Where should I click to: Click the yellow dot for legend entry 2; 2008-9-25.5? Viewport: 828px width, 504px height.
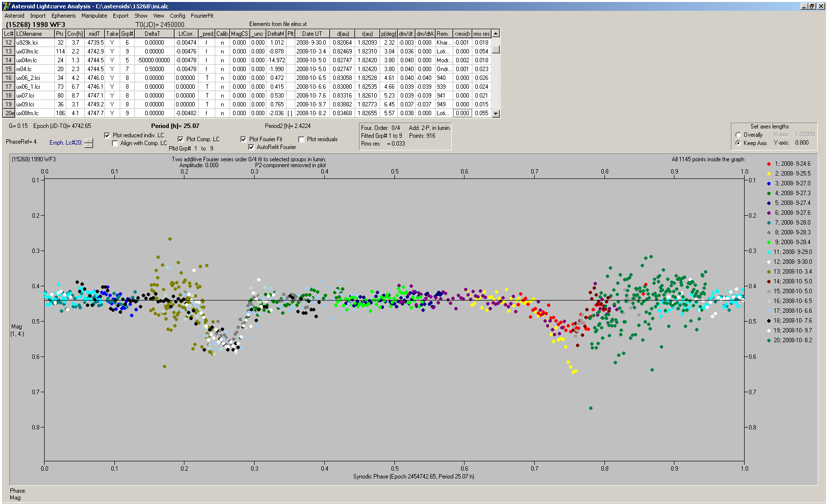tap(769, 174)
